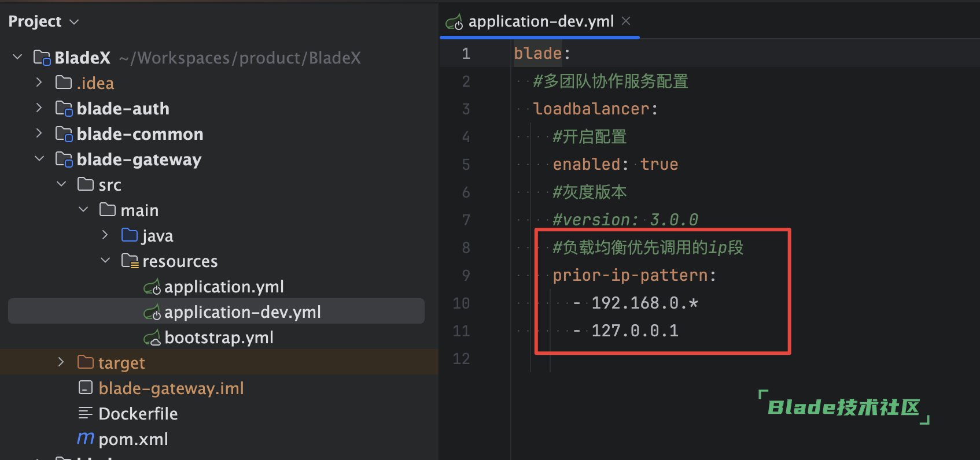Click the blade-common module folder icon
980x460 pixels.
64,133
